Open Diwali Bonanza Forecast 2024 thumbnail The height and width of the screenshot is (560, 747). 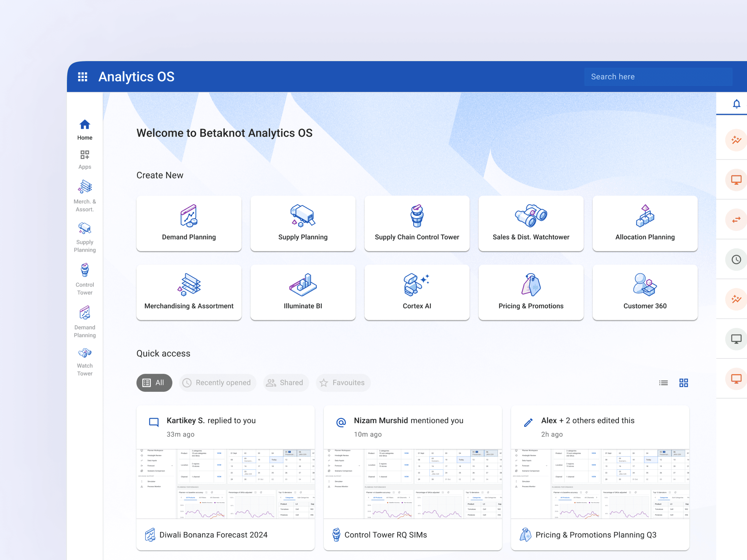[225, 483]
